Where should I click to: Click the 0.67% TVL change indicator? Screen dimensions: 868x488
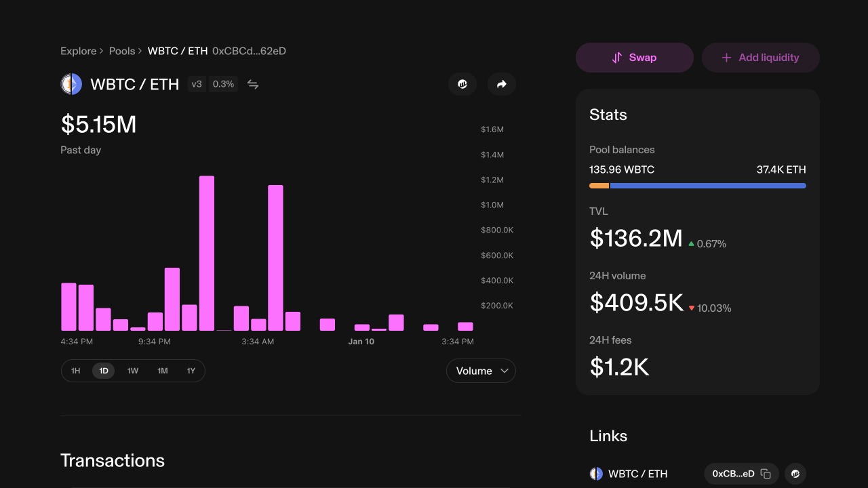coord(707,243)
